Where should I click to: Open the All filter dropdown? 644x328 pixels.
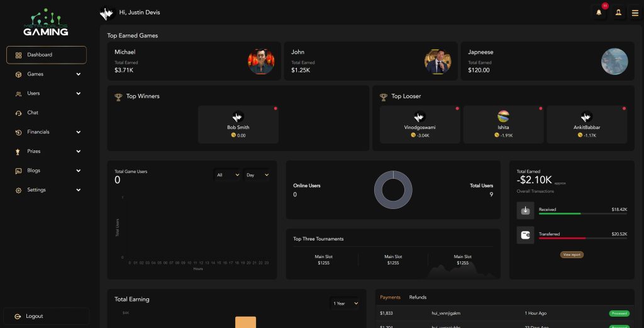coord(228,175)
